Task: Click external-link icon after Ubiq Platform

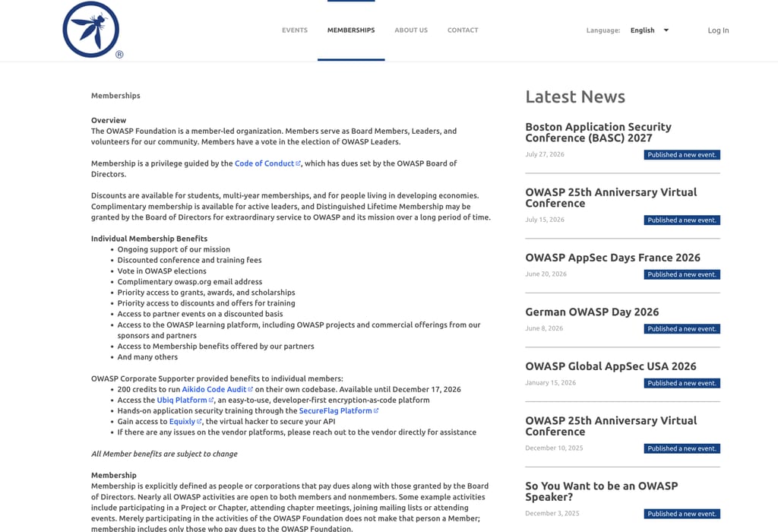Action: tap(211, 400)
